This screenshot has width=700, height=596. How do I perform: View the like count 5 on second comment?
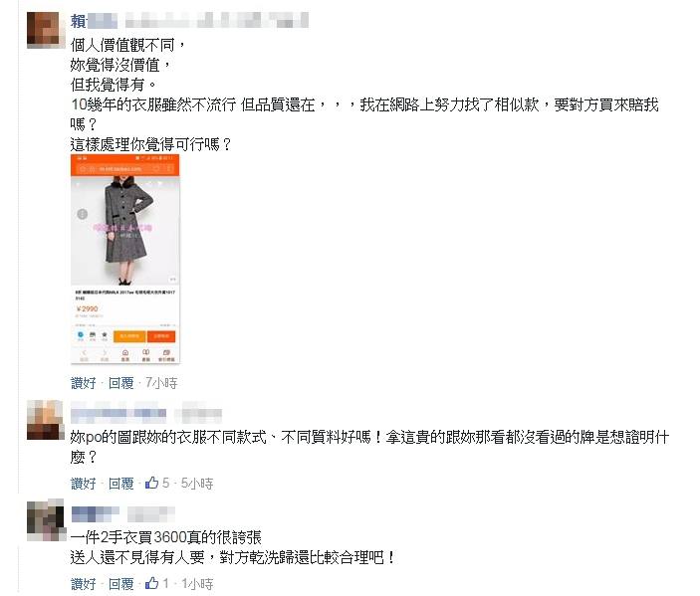click(x=165, y=484)
